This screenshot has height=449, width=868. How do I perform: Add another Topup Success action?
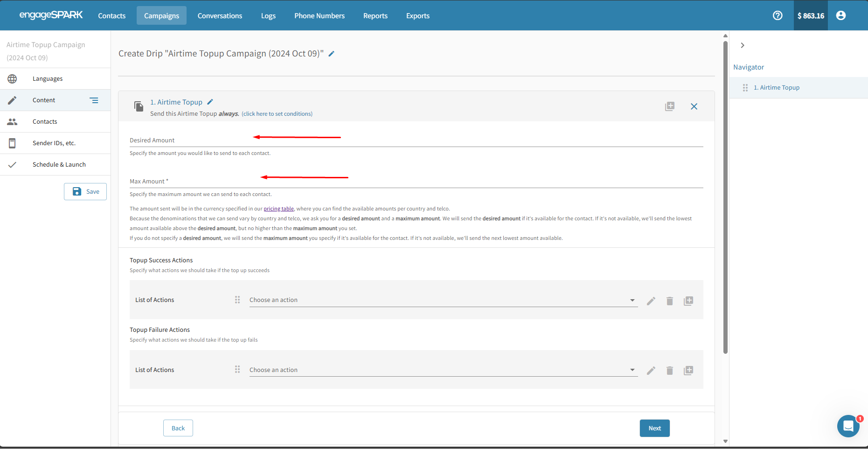688,301
